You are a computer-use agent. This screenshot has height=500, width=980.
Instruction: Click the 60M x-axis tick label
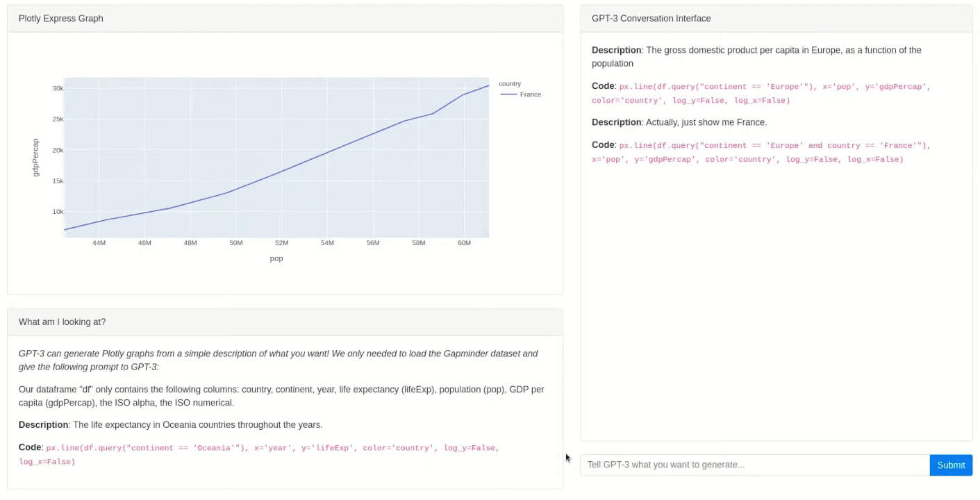464,243
